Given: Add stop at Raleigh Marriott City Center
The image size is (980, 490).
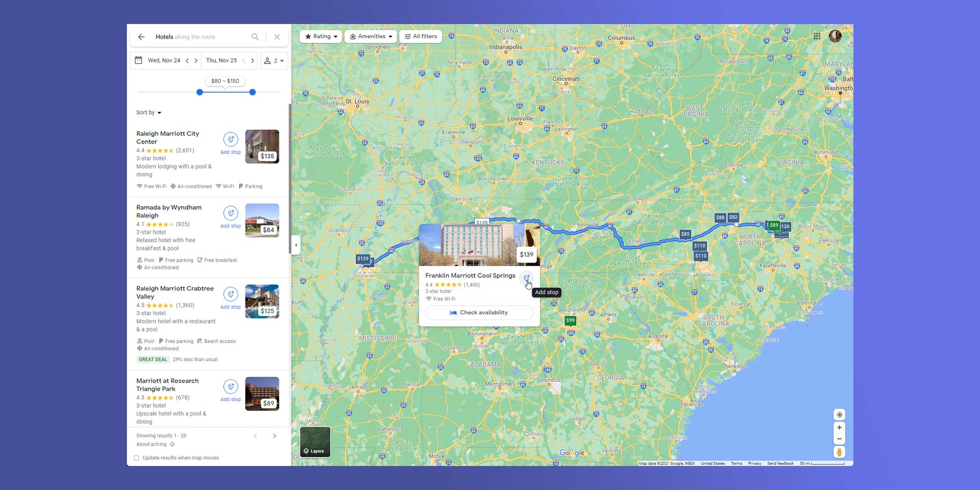Looking at the screenshot, I should (230, 139).
